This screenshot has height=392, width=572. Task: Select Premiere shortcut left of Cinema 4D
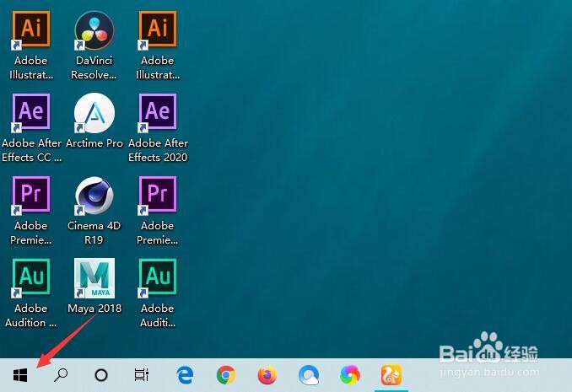31,211
